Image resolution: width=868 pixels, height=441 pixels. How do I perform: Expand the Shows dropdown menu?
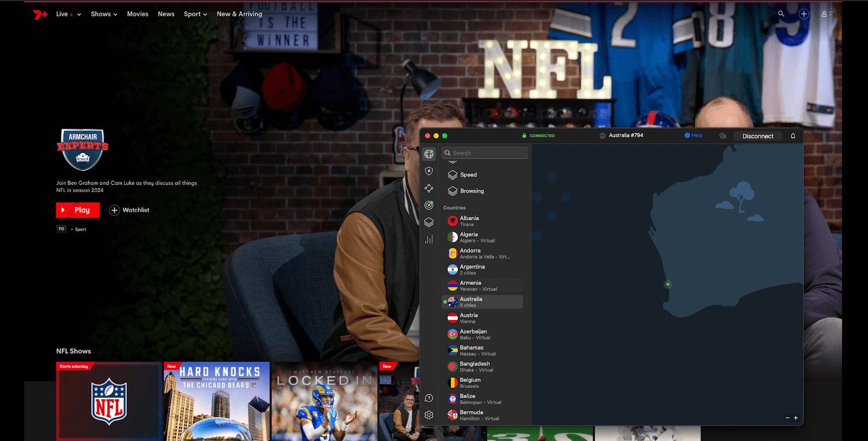pos(104,14)
